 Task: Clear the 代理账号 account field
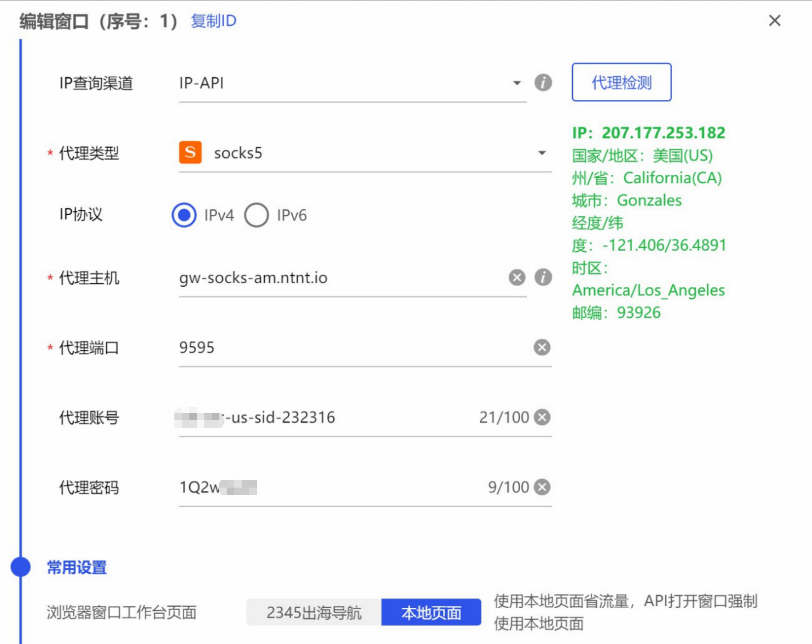click(541, 417)
